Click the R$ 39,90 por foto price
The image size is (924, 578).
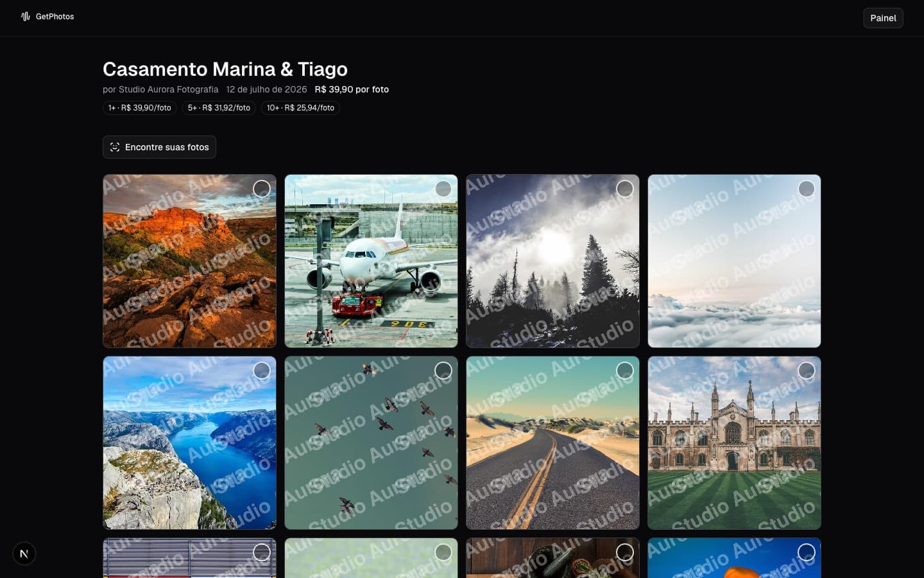[352, 89]
